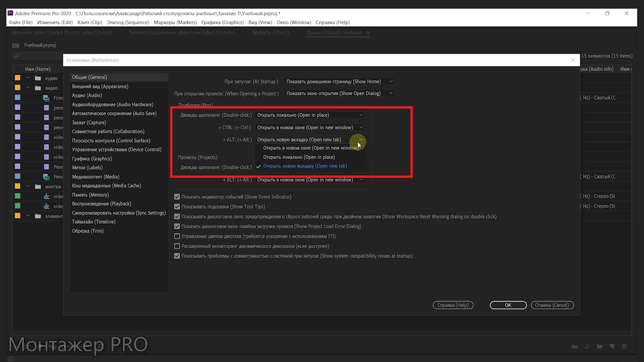Open the Bins Double-click dropdown showing Open in place
The image size is (644, 362).
tap(310, 115)
